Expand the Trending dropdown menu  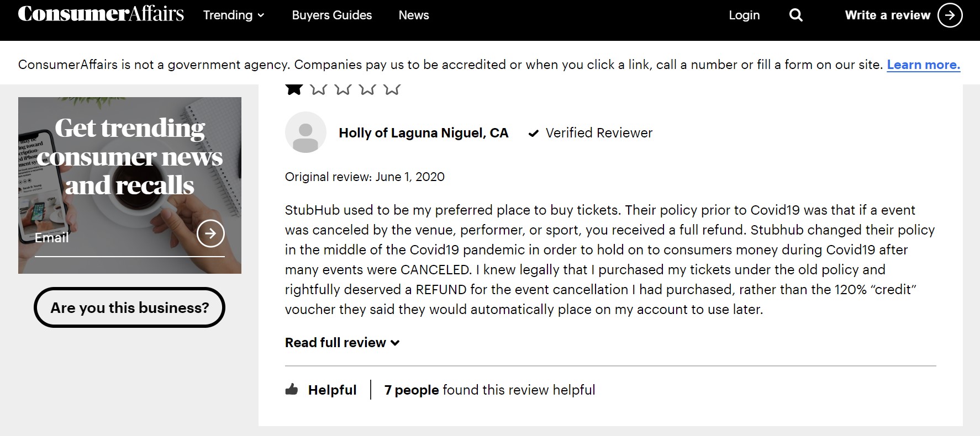click(234, 15)
